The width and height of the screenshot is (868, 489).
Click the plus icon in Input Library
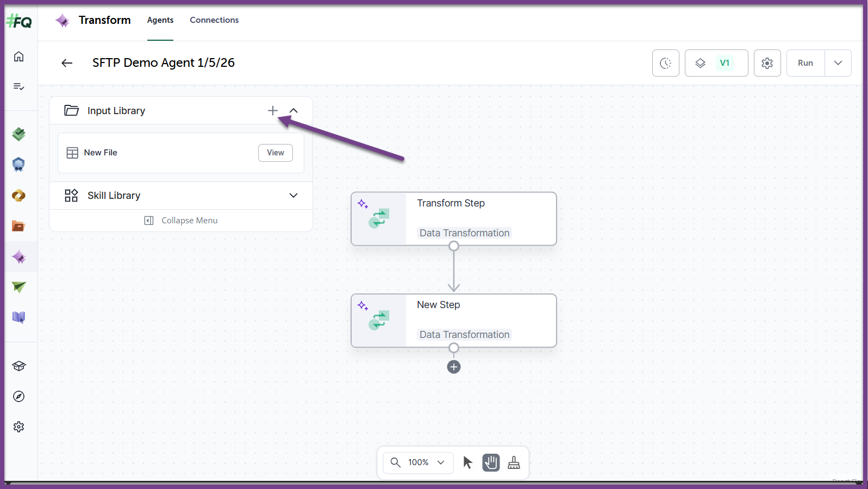point(273,111)
